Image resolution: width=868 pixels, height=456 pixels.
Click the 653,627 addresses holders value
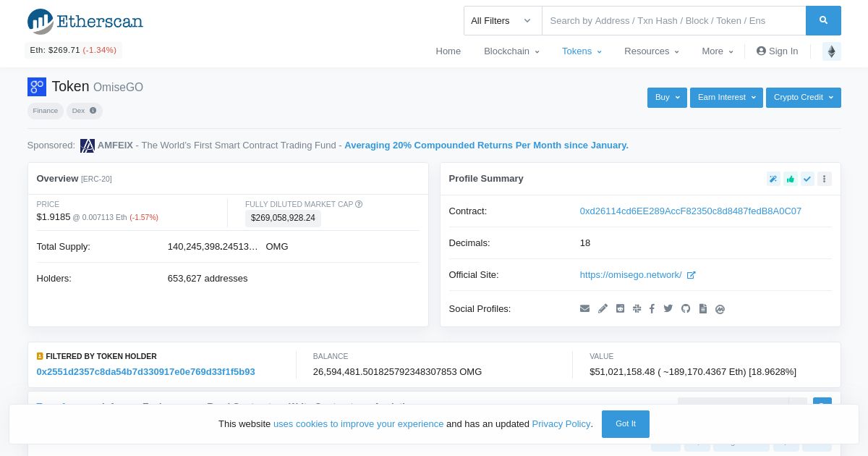tap(208, 279)
